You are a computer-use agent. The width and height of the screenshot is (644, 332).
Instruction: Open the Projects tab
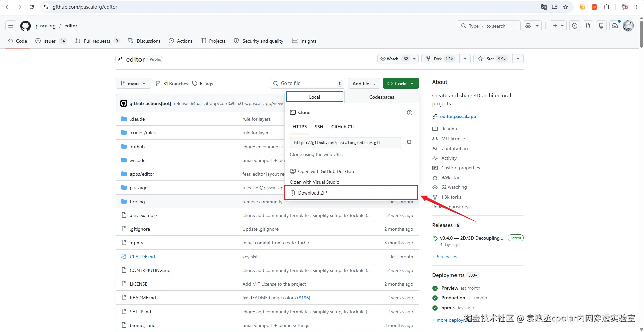213,41
